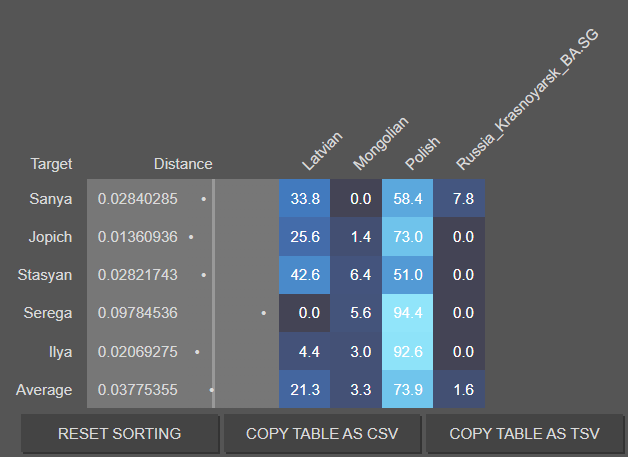
Task: Click Serega's Polish 94.4 cell
Action: point(407,313)
